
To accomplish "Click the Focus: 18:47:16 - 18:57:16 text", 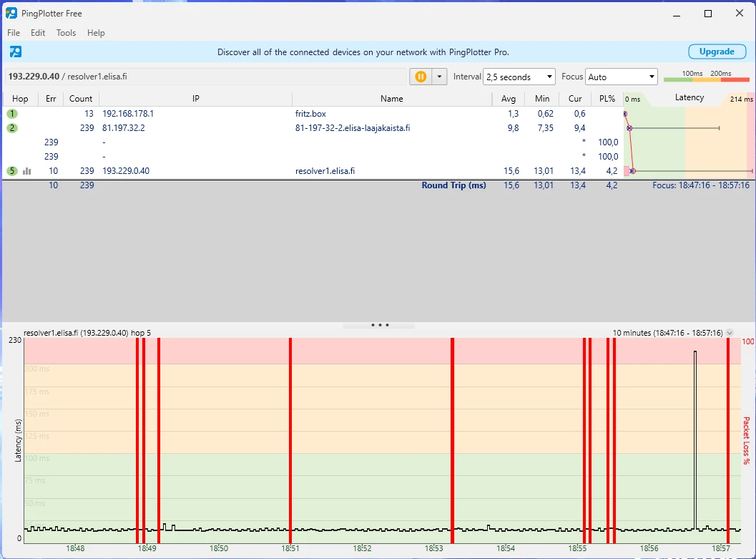I will [x=701, y=185].
